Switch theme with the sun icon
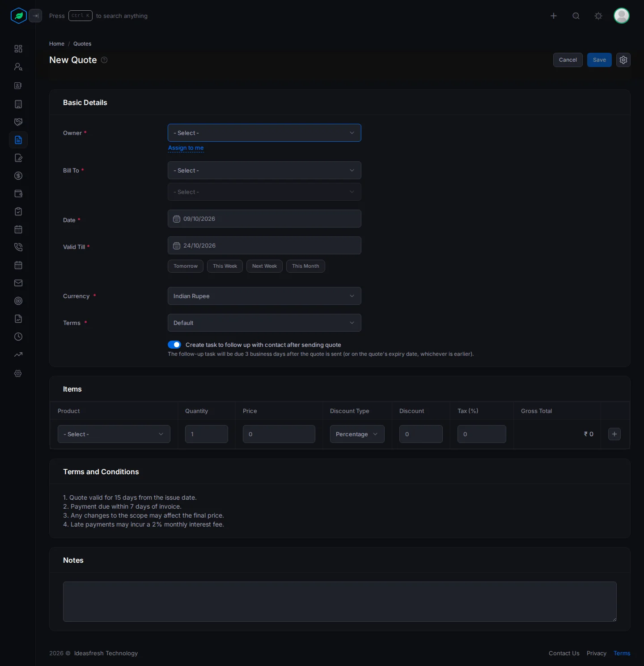This screenshot has height=666, width=644. click(x=598, y=16)
